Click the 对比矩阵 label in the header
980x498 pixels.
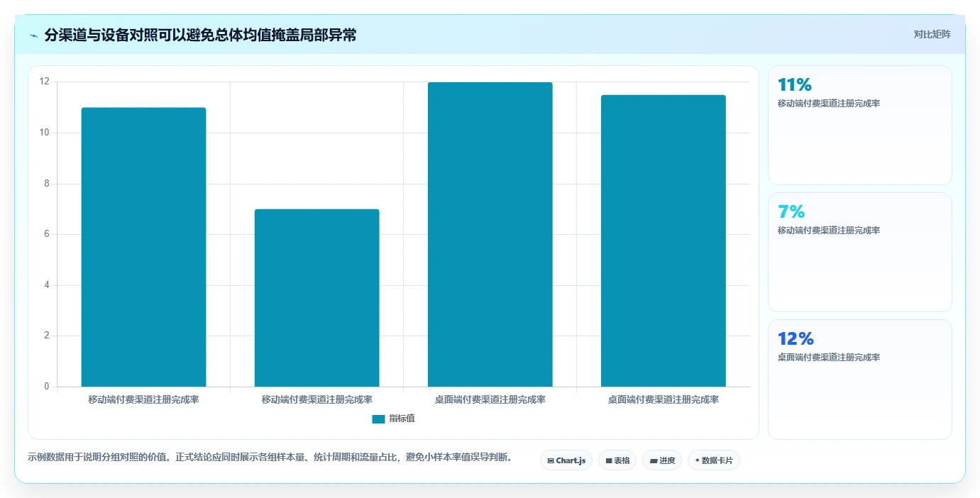(x=932, y=34)
